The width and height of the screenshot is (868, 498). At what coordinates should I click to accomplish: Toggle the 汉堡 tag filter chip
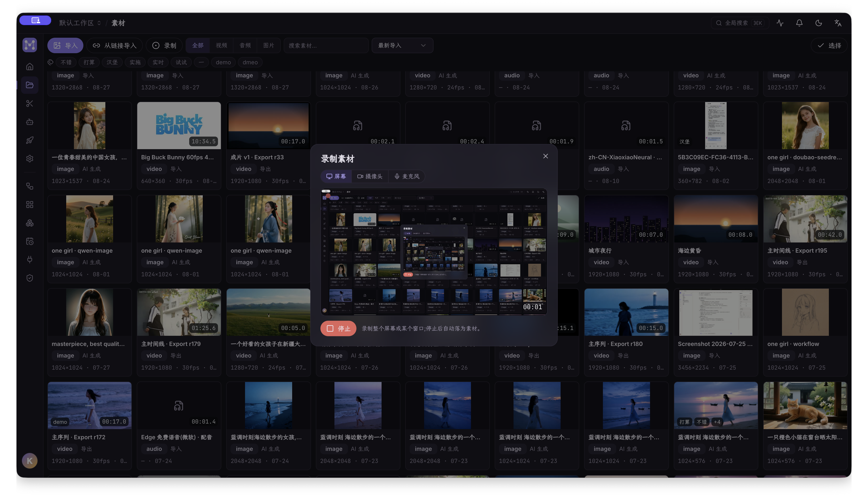point(112,62)
